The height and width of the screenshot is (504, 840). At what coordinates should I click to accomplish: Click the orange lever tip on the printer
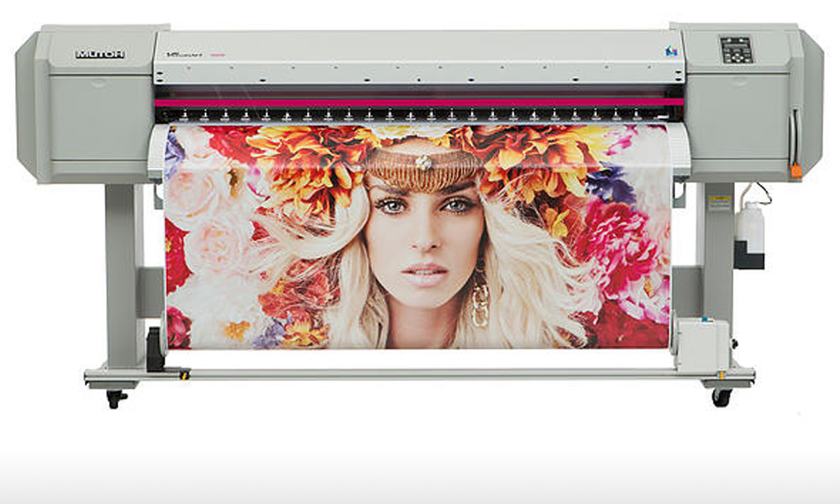795,171
